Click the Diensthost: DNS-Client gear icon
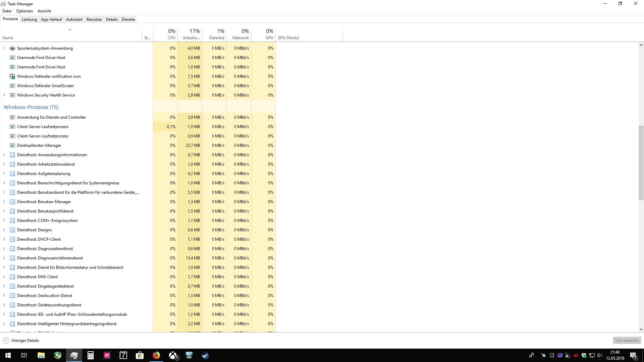The height and width of the screenshot is (362, 644). (x=12, y=277)
